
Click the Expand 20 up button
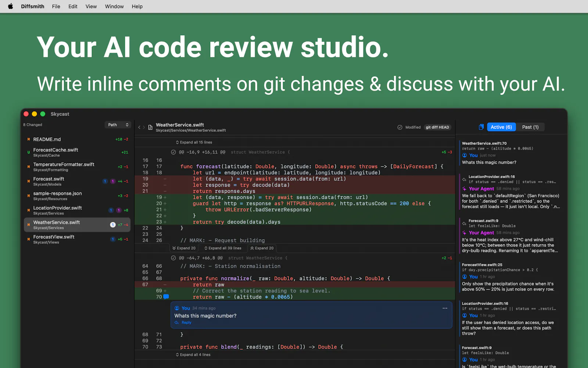262,248
